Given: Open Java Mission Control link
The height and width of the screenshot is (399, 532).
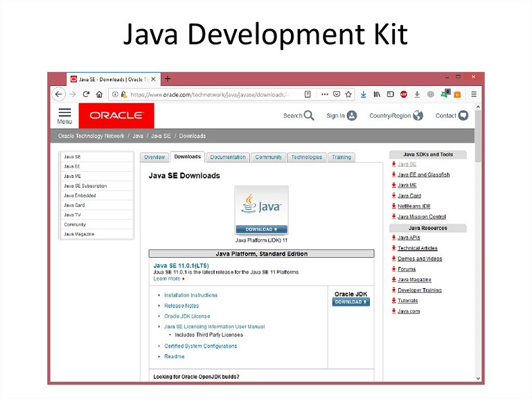Looking at the screenshot, I should pos(422,217).
